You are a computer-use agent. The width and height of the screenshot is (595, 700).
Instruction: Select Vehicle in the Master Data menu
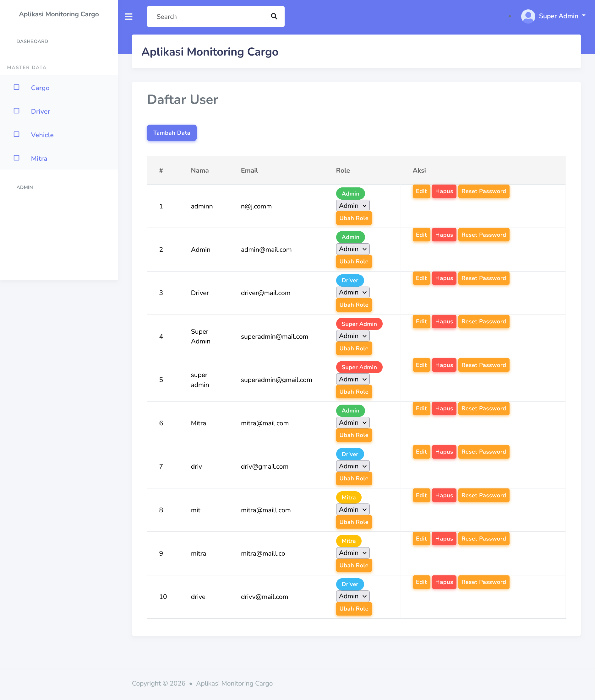pyautogui.click(x=42, y=135)
